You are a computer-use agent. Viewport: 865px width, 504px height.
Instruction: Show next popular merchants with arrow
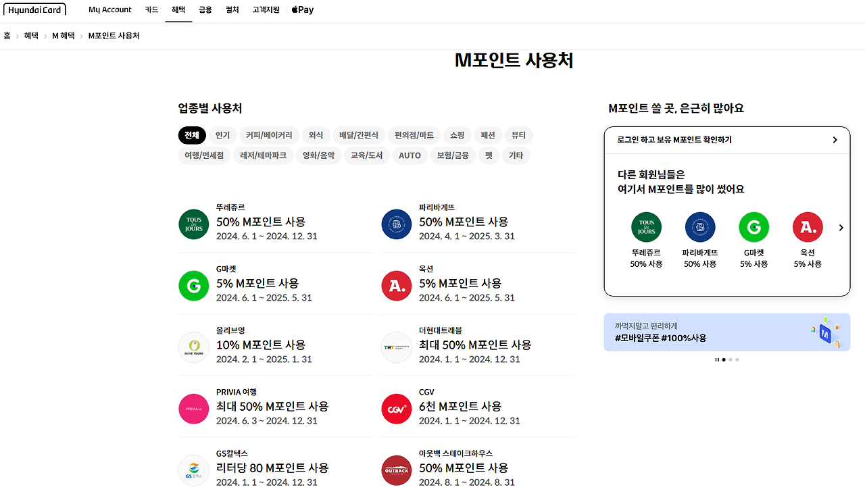[841, 228]
